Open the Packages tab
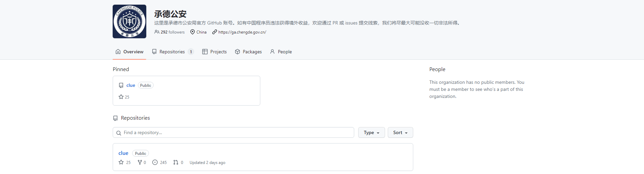 tap(248, 52)
